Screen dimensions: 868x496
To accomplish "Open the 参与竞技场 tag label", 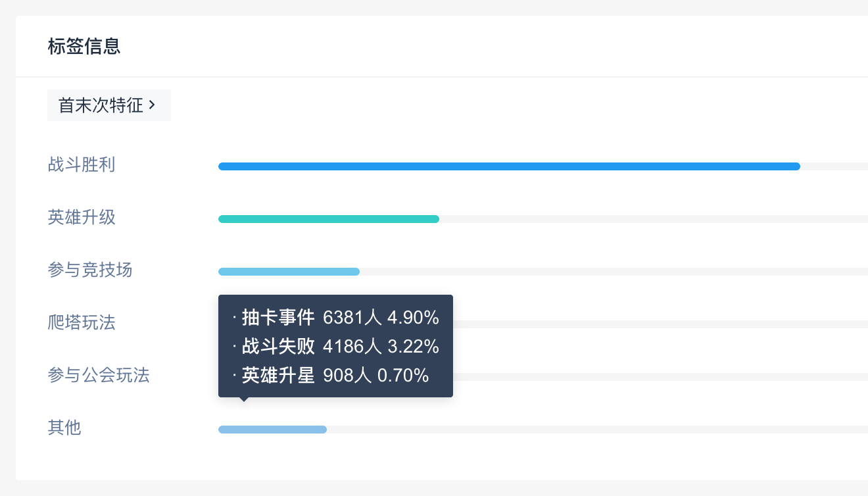I will (x=90, y=270).
